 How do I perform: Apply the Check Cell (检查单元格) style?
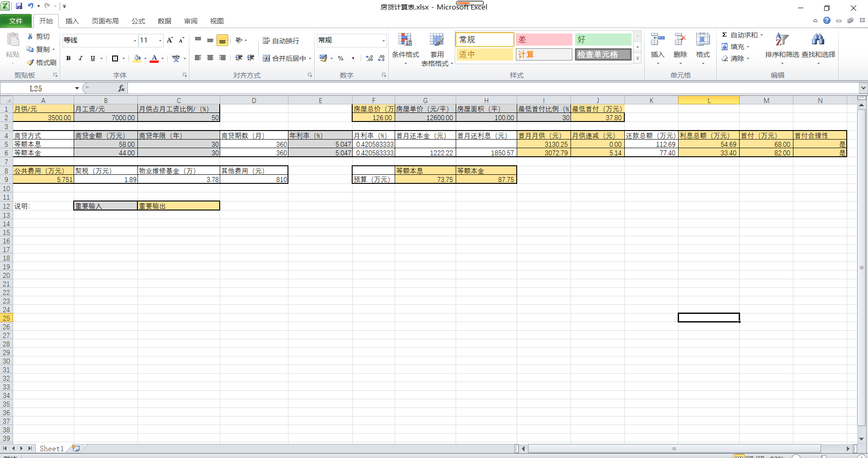point(603,54)
